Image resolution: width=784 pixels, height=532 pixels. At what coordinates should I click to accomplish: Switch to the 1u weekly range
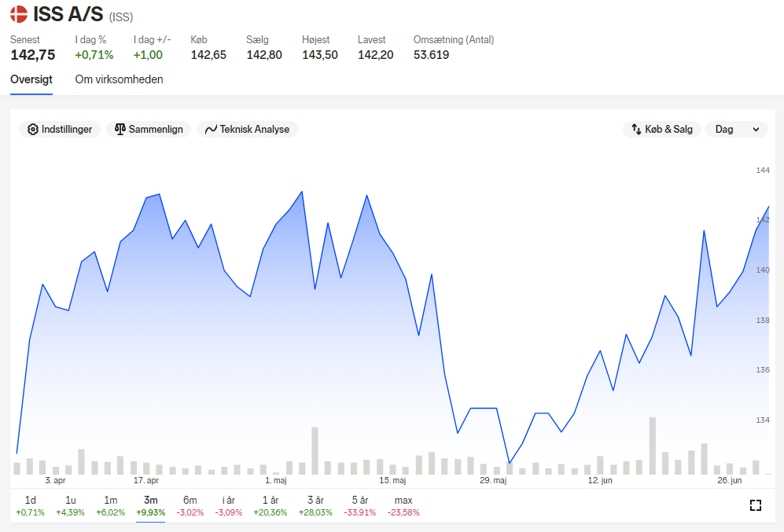[x=71, y=505]
